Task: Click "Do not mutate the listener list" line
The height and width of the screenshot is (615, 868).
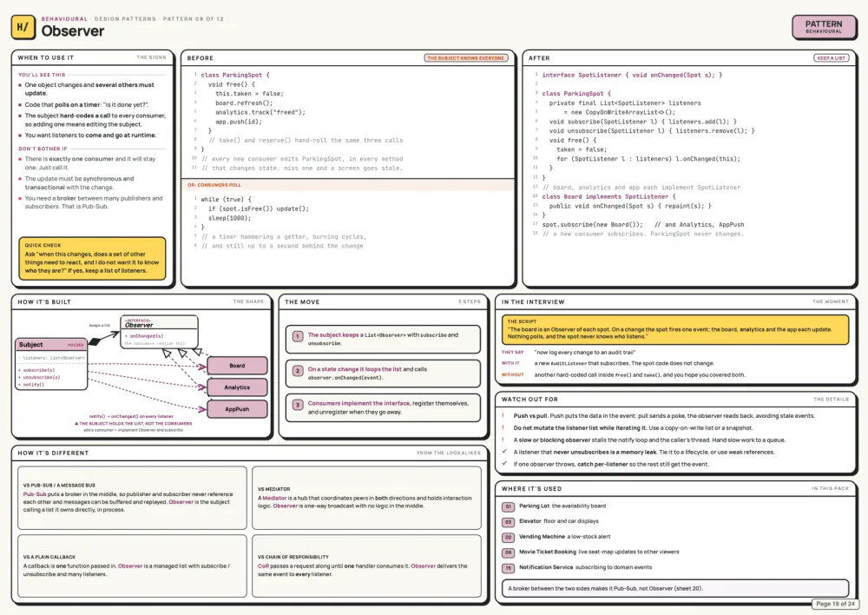Action: point(633,427)
